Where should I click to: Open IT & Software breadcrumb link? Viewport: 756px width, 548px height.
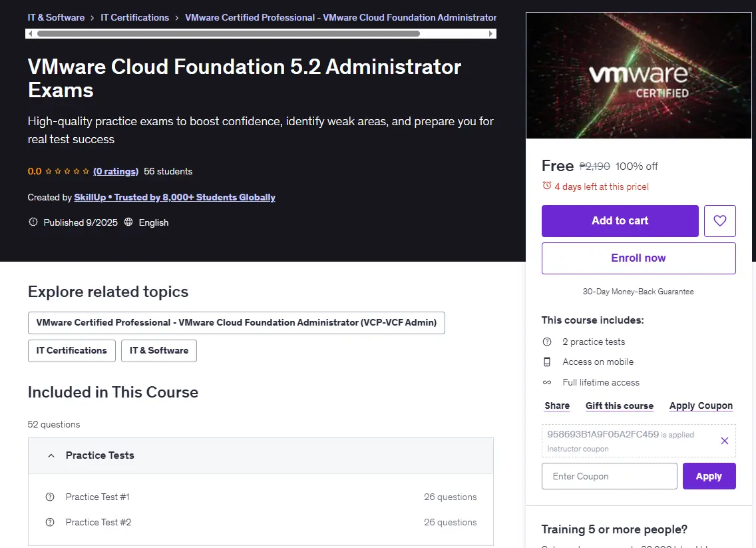click(x=56, y=17)
